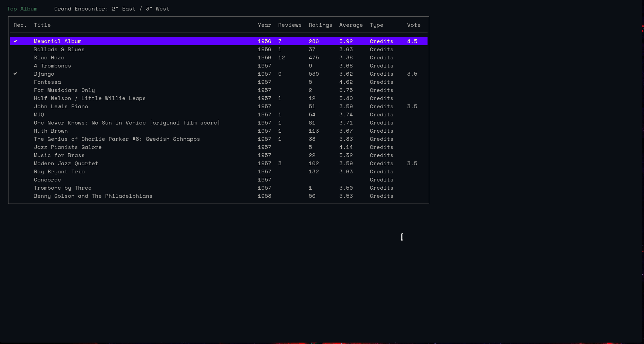Click the 3.5 vote on Modern Jazz Quartet
Image resolution: width=644 pixels, height=344 pixels.
point(412,164)
